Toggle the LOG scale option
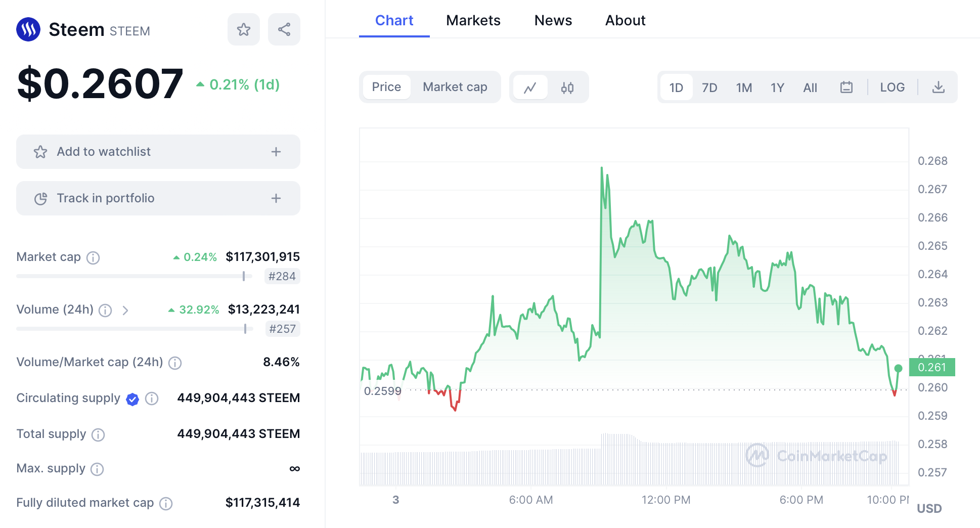This screenshot has height=528, width=980. click(892, 87)
